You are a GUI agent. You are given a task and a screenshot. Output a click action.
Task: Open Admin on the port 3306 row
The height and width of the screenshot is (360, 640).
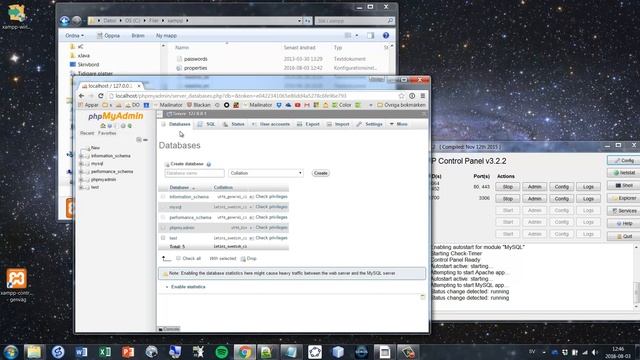[x=535, y=198]
